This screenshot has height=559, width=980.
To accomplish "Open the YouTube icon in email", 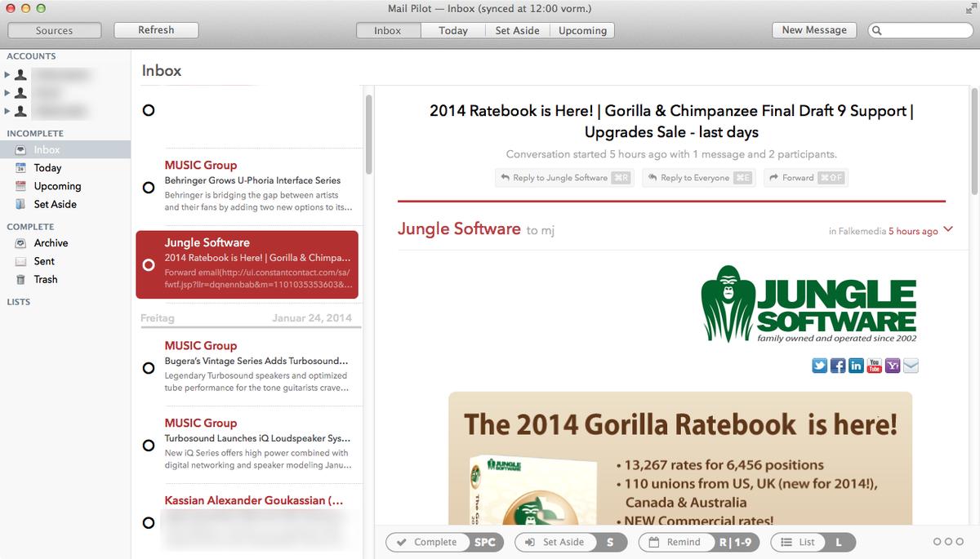I will pyautogui.click(x=875, y=366).
